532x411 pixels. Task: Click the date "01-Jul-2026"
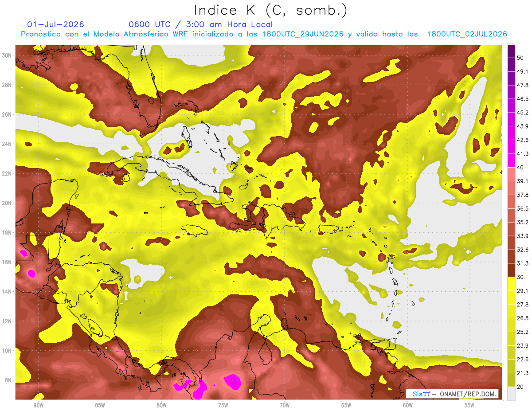click(x=55, y=24)
